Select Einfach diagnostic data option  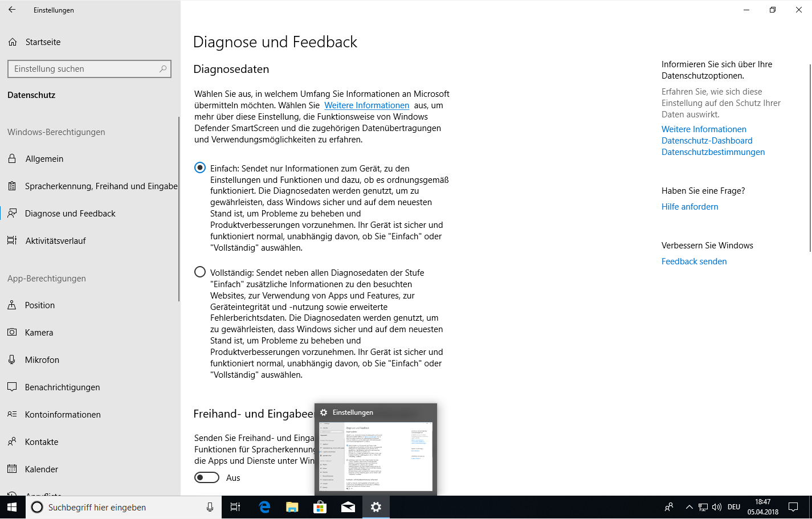pyautogui.click(x=200, y=167)
